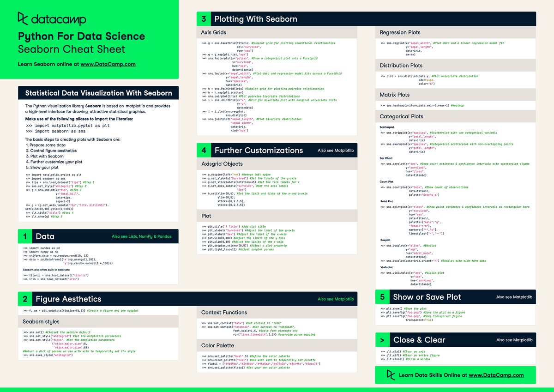Click the "1" badge on the Data header
Image resolution: width=554 pixels, height=392 pixels.
click(25, 236)
